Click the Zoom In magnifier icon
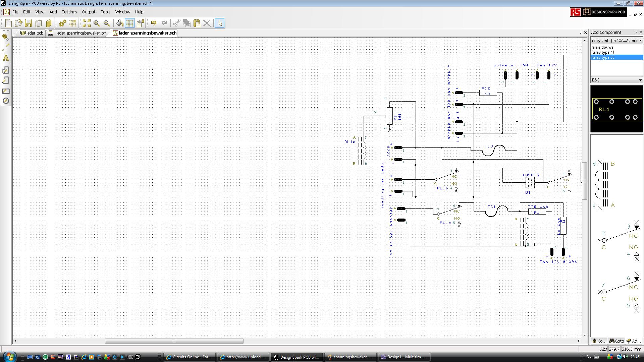 point(97,23)
